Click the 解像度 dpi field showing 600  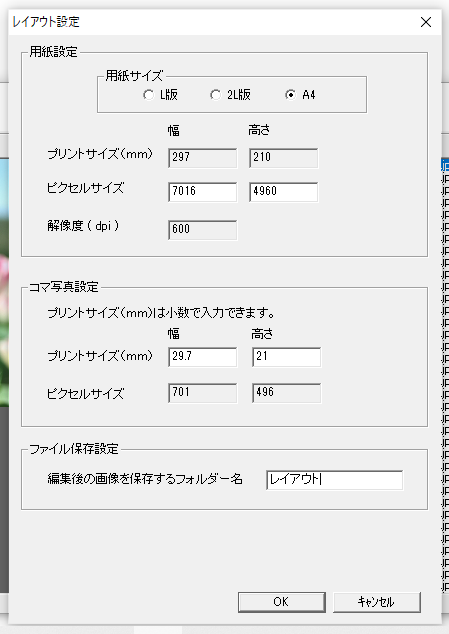point(203,230)
